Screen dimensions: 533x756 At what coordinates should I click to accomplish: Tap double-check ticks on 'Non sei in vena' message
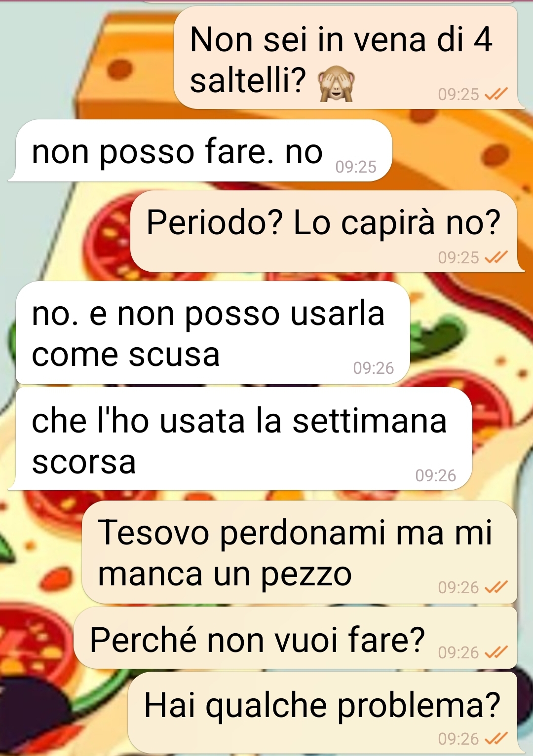496,94
